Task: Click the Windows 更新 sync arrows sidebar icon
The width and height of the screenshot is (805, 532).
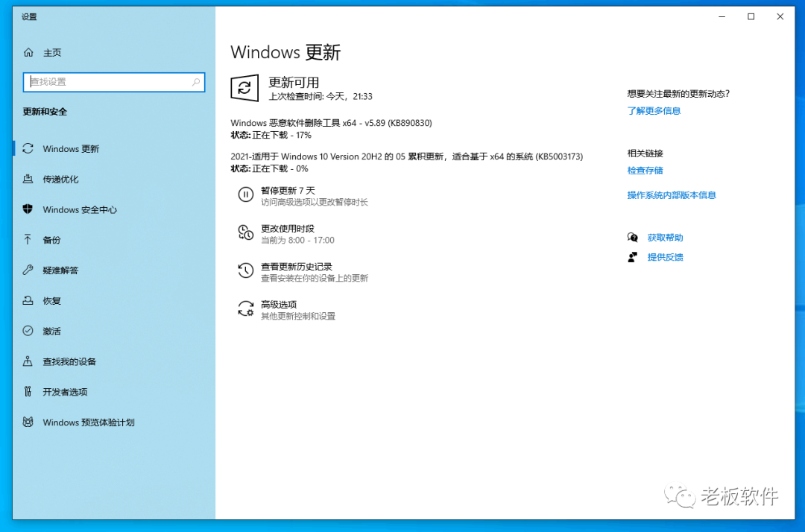Action: point(28,148)
